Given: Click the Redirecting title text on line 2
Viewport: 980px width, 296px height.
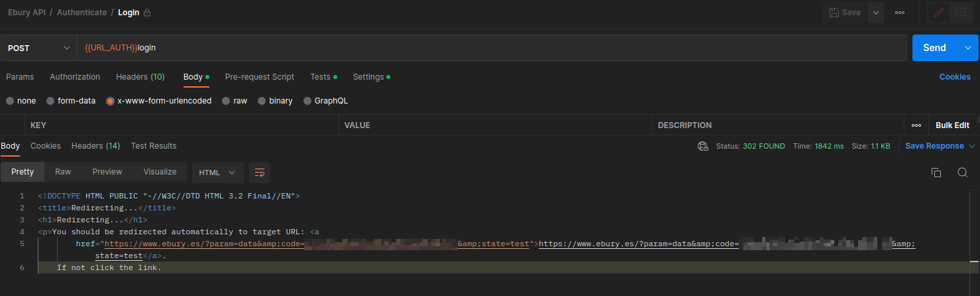Looking at the screenshot, I should 107,208.
